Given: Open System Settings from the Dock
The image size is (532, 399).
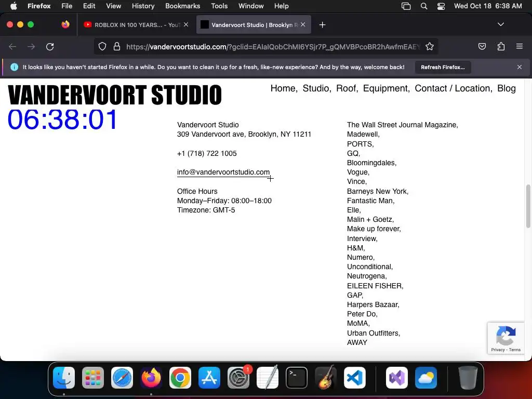Looking at the screenshot, I should pos(238,378).
